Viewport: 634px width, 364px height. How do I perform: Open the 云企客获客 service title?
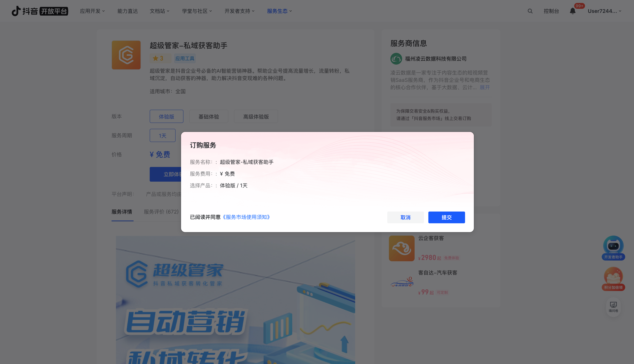[x=431, y=238]
